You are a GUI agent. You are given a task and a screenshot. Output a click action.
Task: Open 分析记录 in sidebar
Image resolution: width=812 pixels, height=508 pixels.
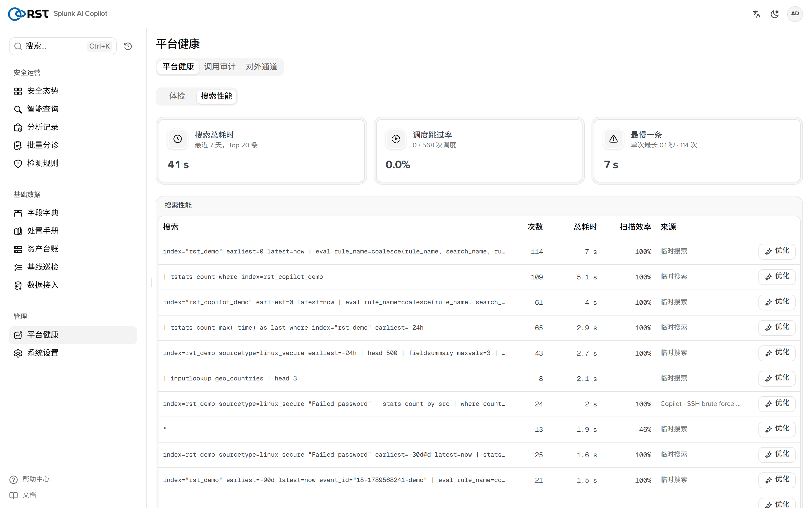(x=73, y=127)
